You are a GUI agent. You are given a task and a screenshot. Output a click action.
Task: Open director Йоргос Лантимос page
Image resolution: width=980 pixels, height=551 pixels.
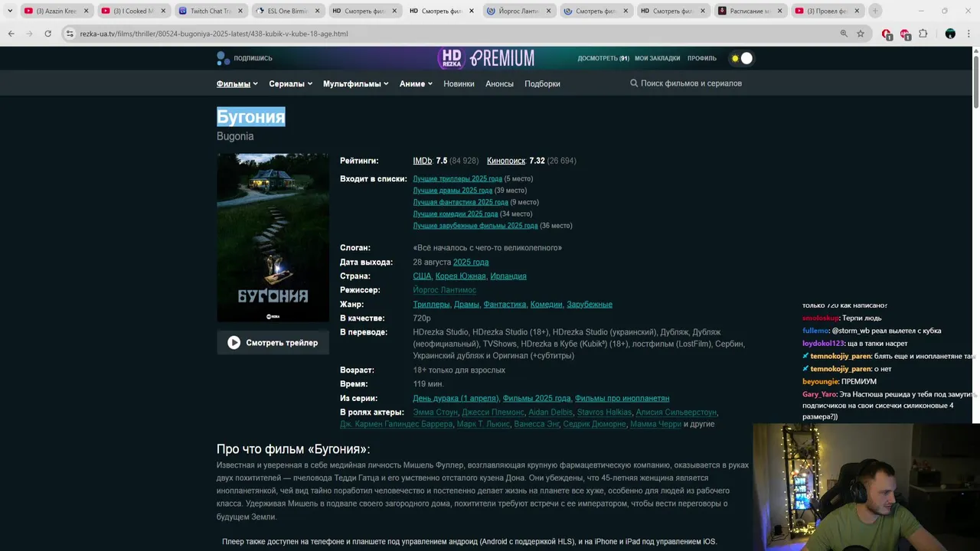coord(444,290)
